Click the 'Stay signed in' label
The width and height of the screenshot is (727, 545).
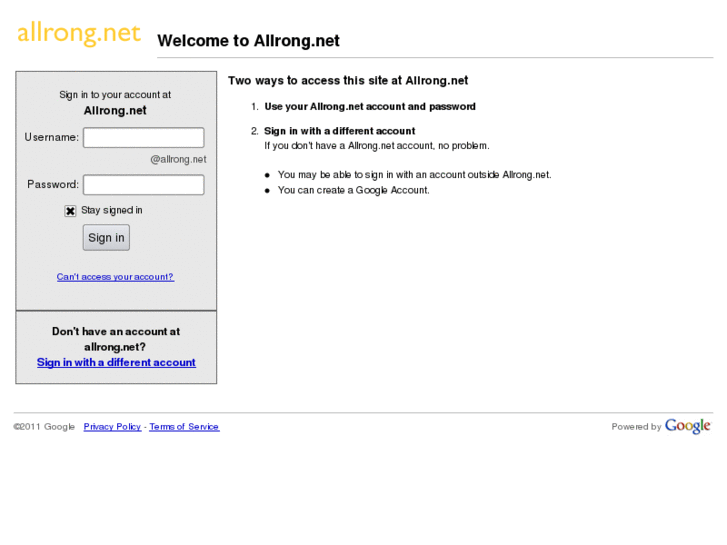coord(112,211)
